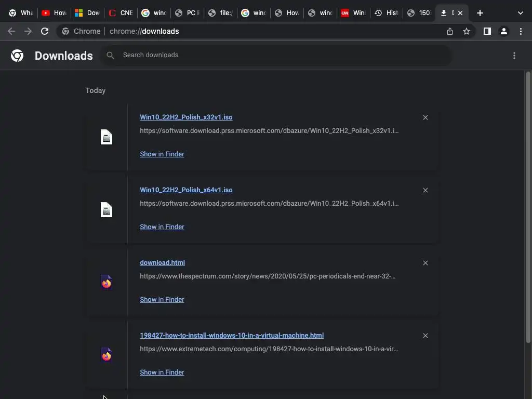This screenshot has height=399, width=532.
Task: Click the download.html Firefox file icon
Action: (106, 282)
